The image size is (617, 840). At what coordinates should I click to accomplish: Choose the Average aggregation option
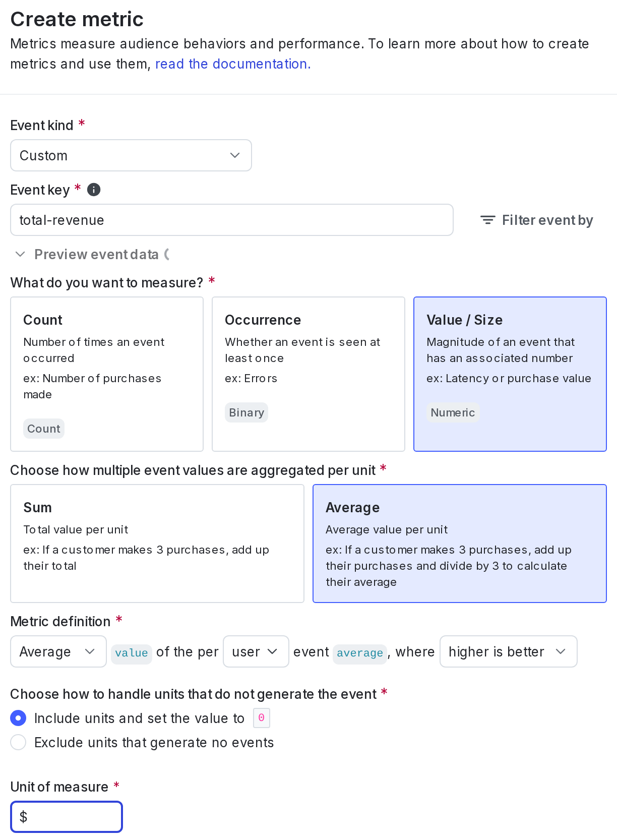click(459, 544)
